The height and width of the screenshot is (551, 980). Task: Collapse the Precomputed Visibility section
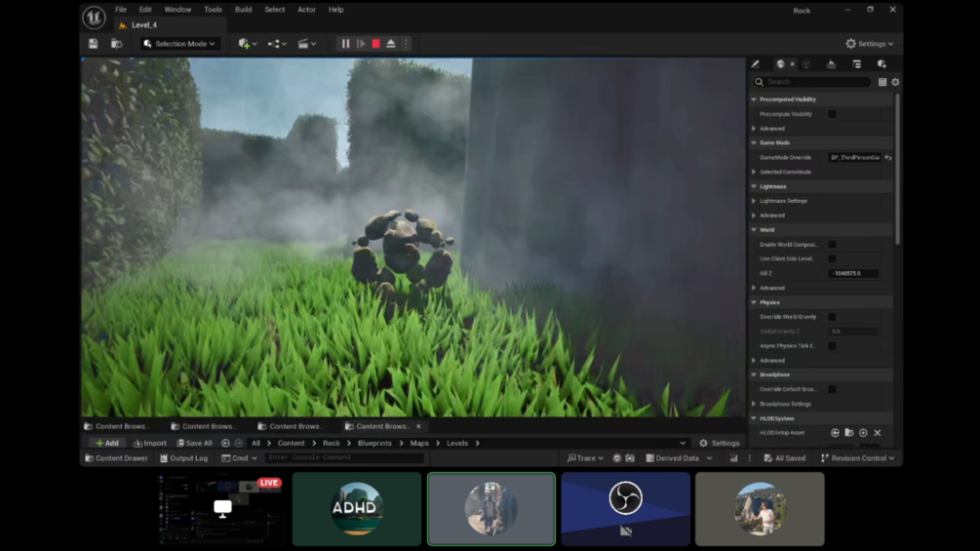click(x=754, y=99)
